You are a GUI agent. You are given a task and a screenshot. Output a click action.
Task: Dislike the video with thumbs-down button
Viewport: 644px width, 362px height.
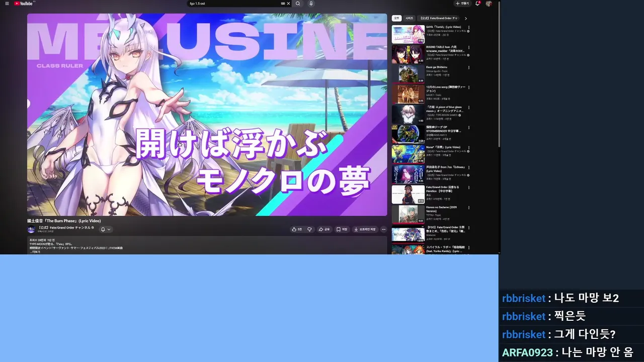tap(309, 229)
